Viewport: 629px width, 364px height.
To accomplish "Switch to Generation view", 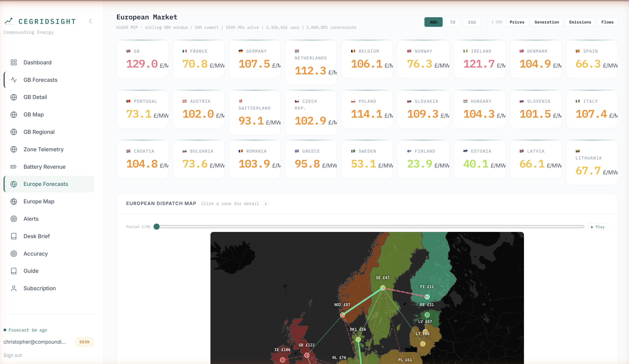I will [547, 22].
